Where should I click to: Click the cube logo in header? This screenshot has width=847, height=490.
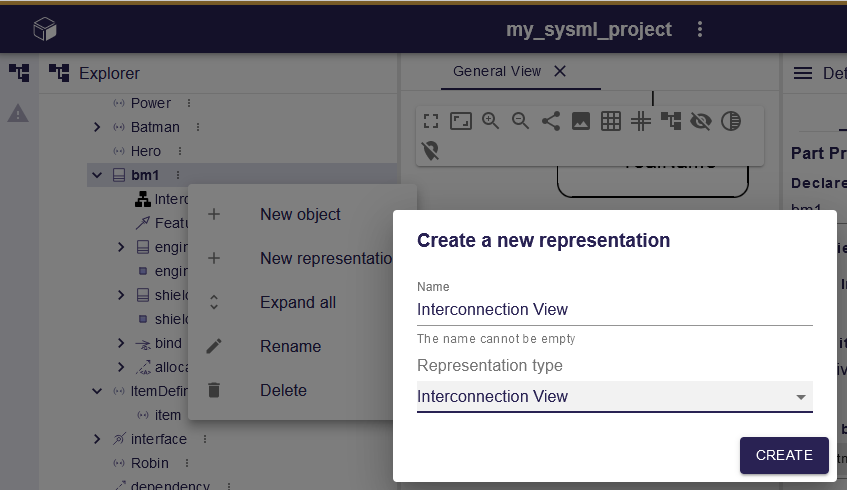(x=45, y=29)
